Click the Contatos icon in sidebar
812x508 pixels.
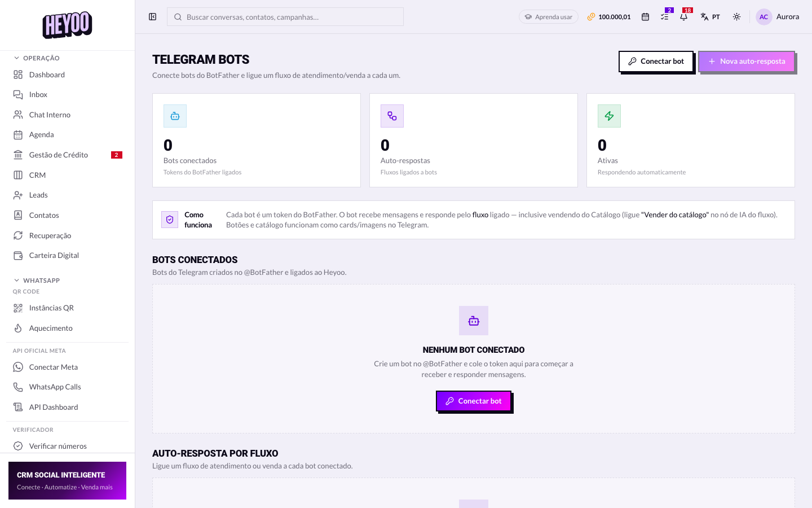tap(18, 215)
